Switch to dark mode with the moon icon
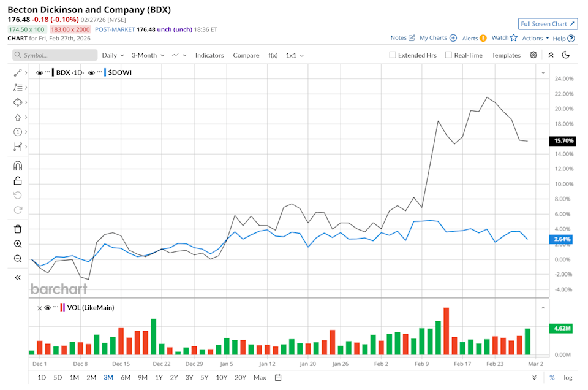 pyautogui.click(x=565, y=55)
